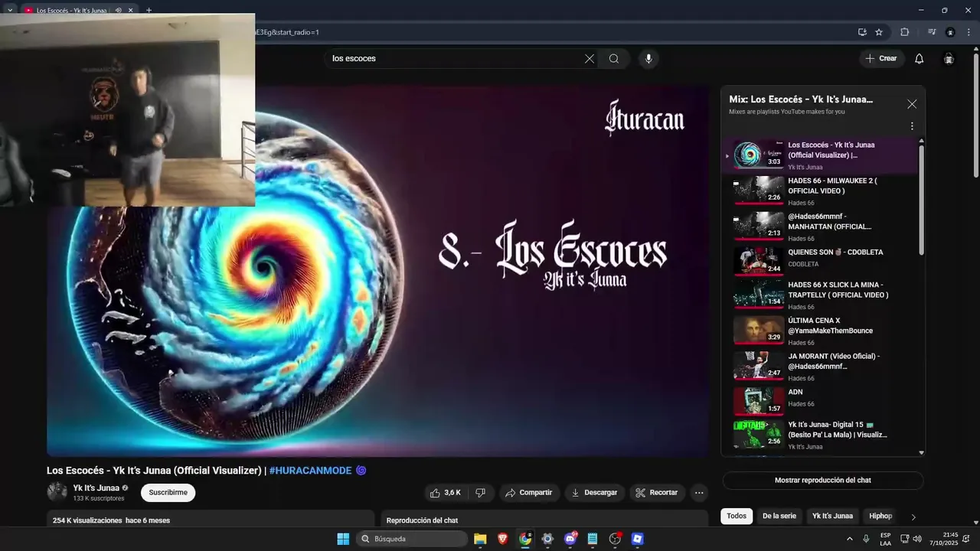This screenshot has width=980, height=551.
Task: Click the magnifier search button
Action: 614,59
